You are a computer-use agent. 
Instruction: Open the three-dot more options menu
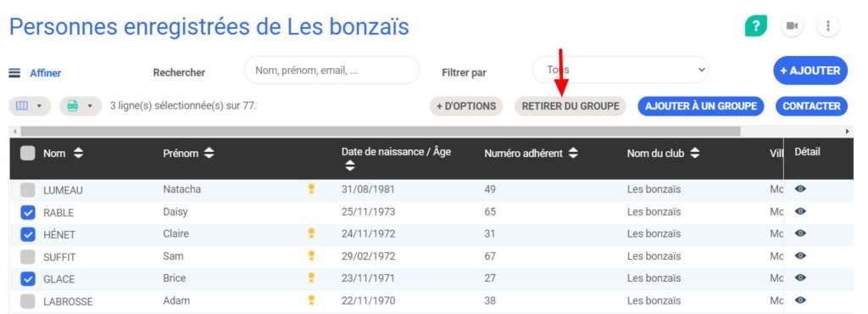click(x=827, y=26)
